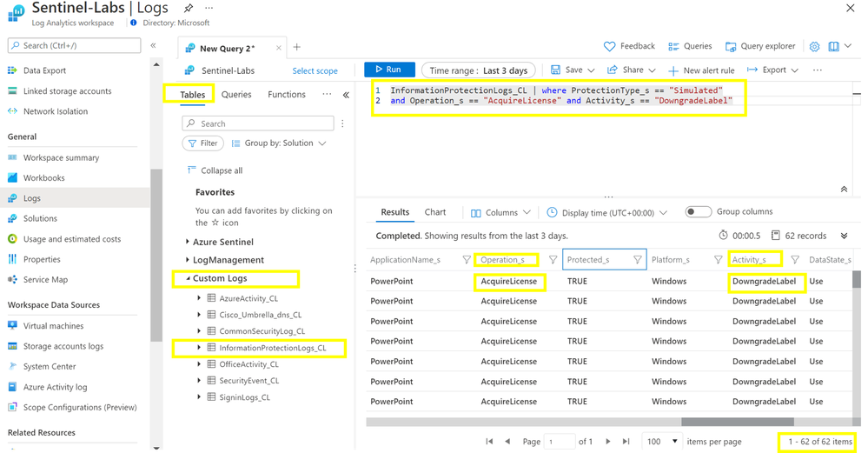Open Azure Activity log
The width and height of the screenshot is (868, 453).
pos(55,387)
